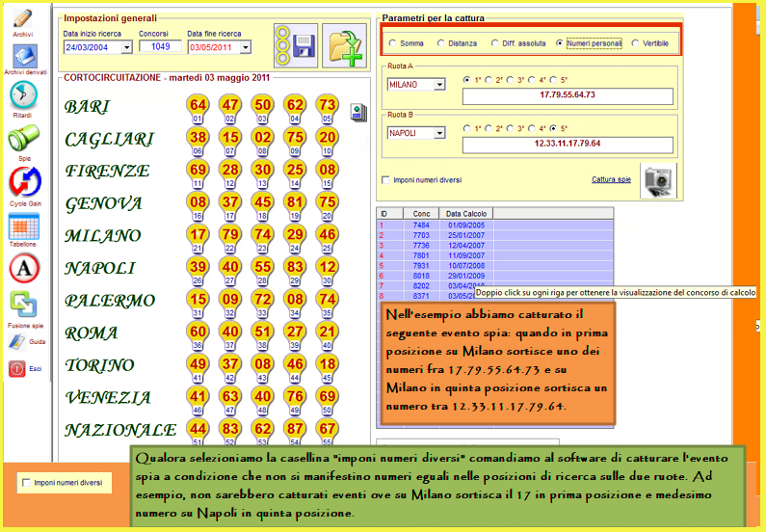This screenshot has height=532, width=766.
Task: Select result row with concorso 7931
Action: pos(495,266)
